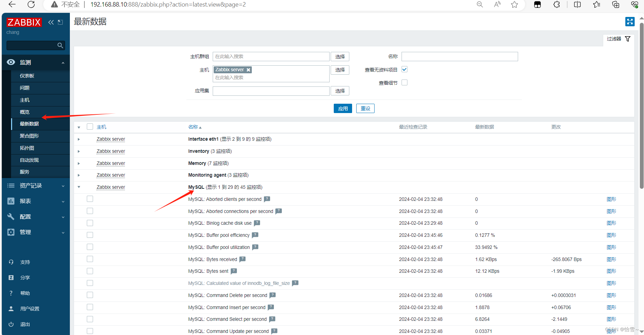Image resolution: width=644 pixels, height=335 pixels.
Task: Click the Name filter input field
Action: [460, 57]
